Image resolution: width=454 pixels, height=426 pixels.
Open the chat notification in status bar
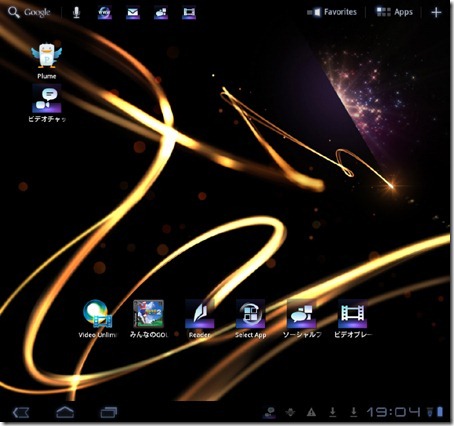(269, 413)
